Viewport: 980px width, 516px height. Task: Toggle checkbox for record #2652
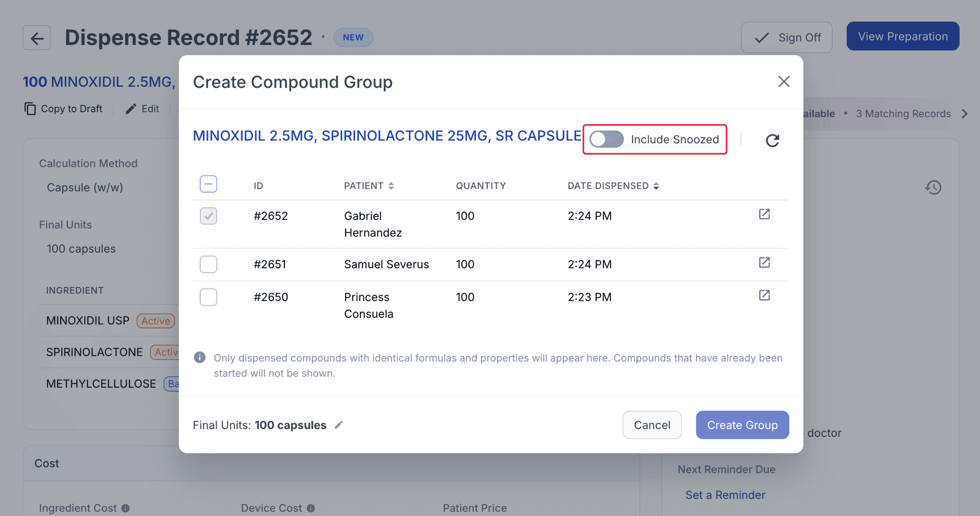tap(208, 216)
